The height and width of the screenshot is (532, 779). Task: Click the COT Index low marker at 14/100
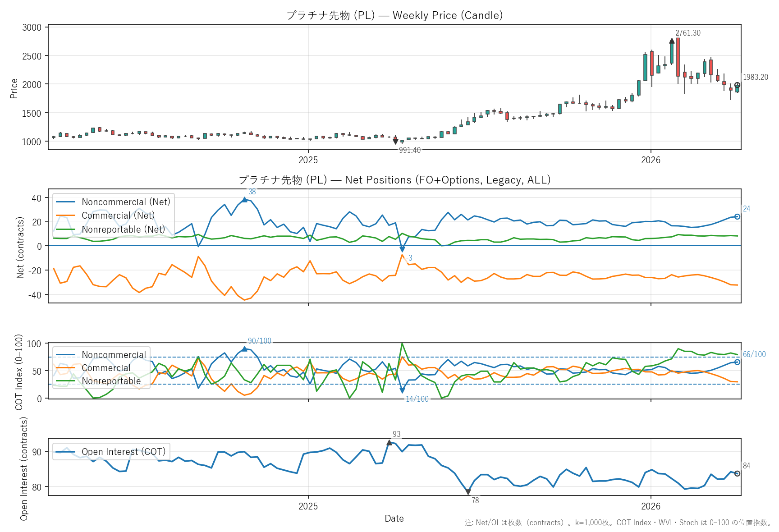[402, 390]
